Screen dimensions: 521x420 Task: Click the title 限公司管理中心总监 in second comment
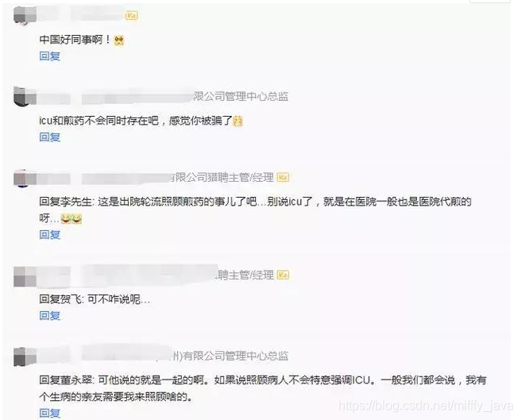click(x=241, y=96)
